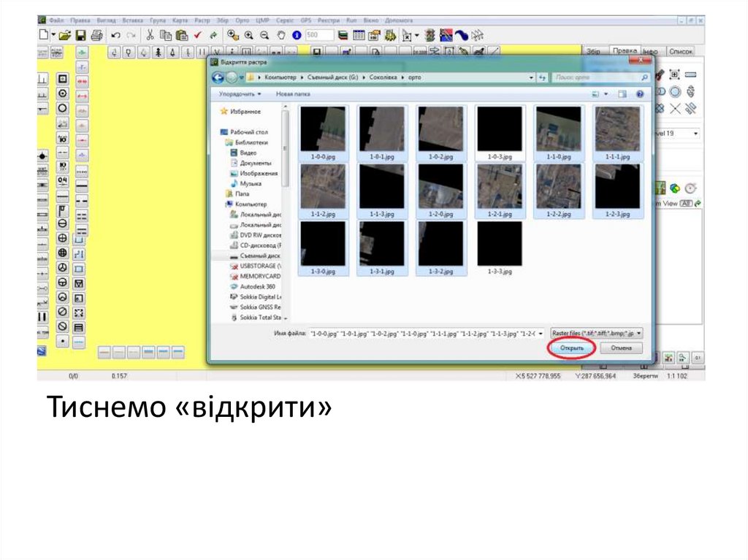The height and width of the screenshot is (560, 748).
Task: Expand address bar path history arrow
Action: pos(531,77)
